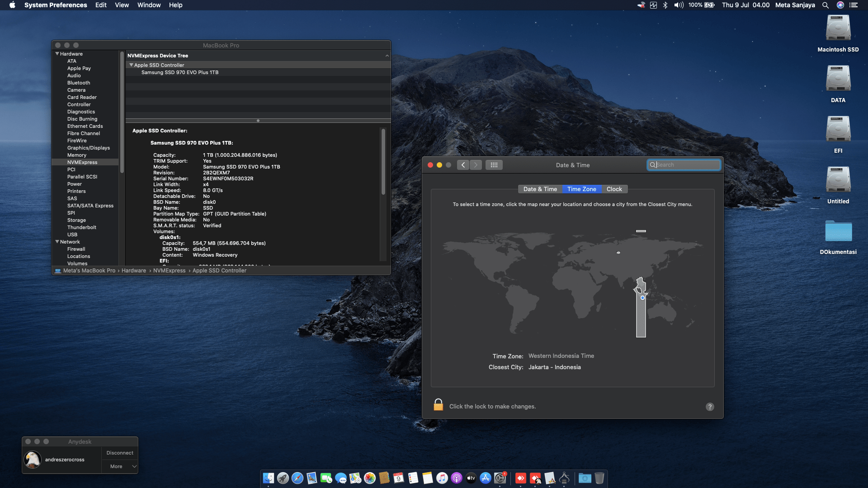The image size is (868, 488).
Task: Click the details pane scrollbar
Action: (x=383, y=162)
